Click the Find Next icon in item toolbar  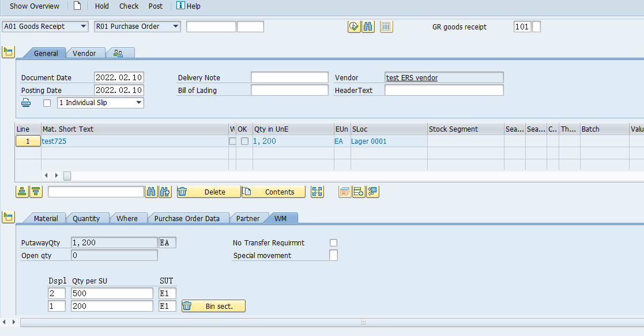[165, 192]
